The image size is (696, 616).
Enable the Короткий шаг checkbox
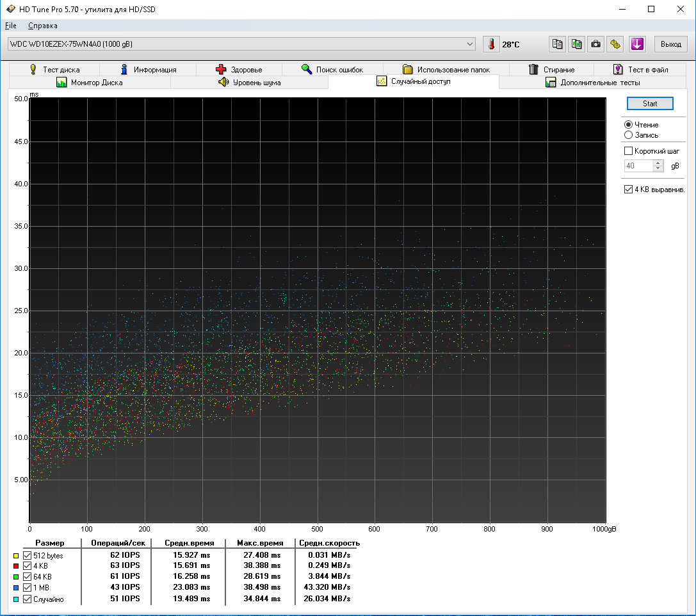pos(628,151)
